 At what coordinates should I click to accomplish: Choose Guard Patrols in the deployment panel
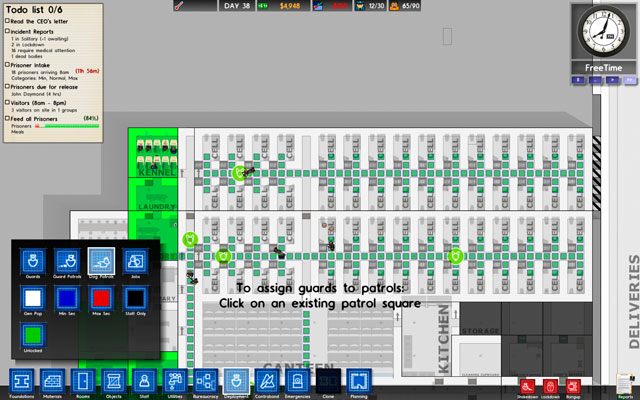click(65, 263)
